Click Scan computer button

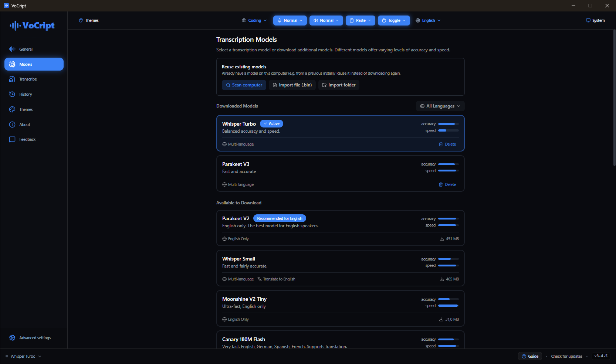[x=244, y=85]
